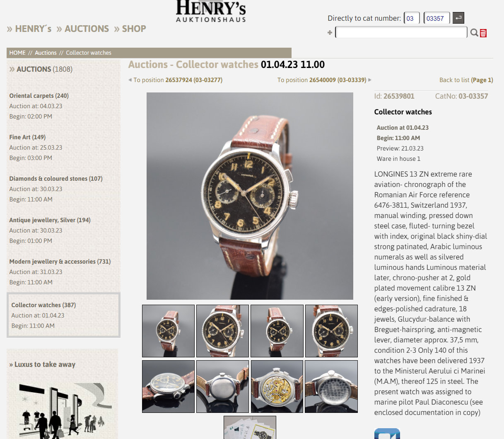The width and height of the screenshot is (504, 439).
Task: Go to previous position 26537924 arrow
Action: point(130,80)
